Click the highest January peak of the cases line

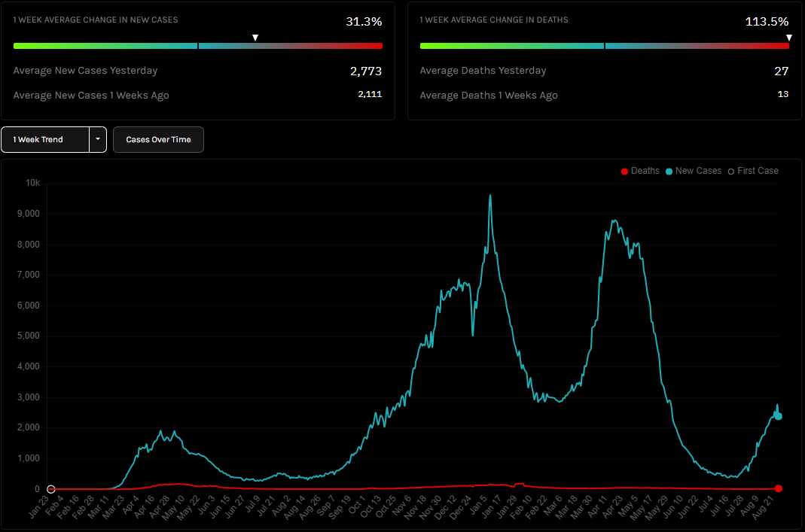490,197
